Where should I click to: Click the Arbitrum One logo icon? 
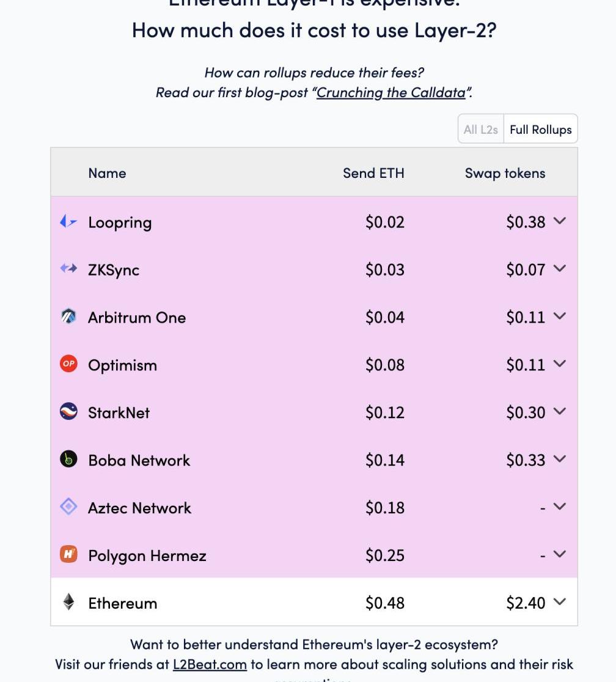click(x=68, y=317)
